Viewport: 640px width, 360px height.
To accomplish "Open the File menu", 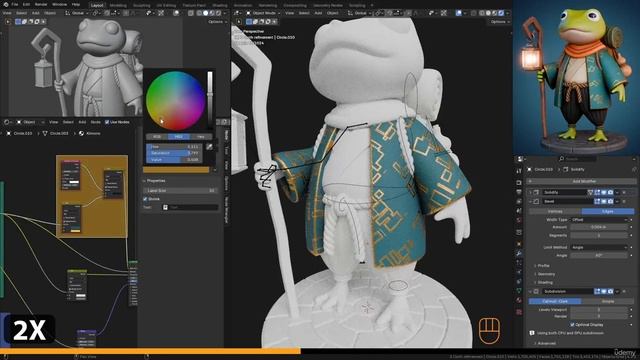I will point(15,4).
